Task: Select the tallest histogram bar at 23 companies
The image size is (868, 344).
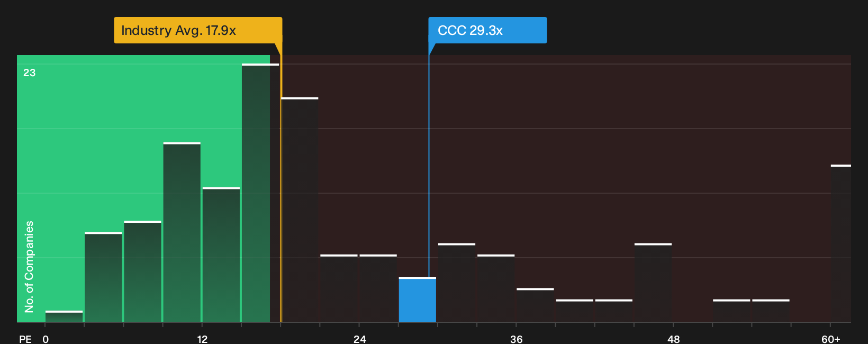Action: [260, 193]
